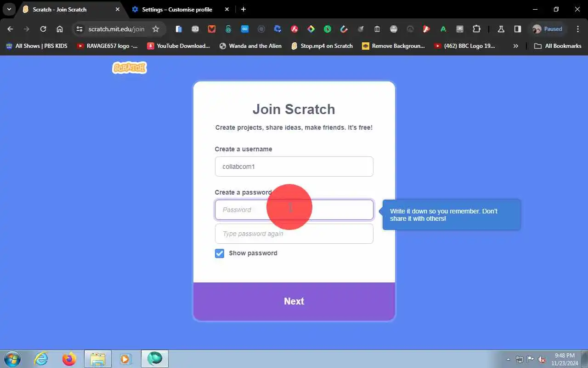Click the browser forward arrow
This screenshot has width=588, height=368.
[27, 29]
